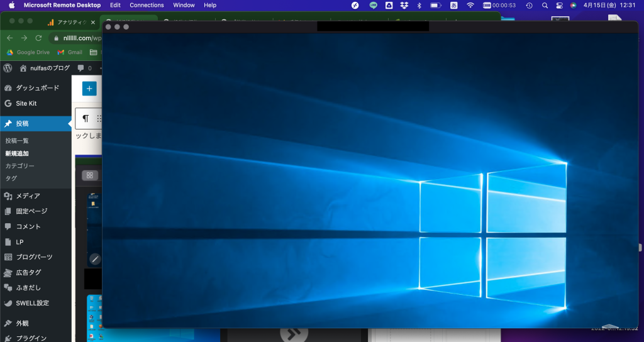Open Time Machine menu bar icon
The width and height of the screenshot is (644, 342).
(x=530, y=5)
